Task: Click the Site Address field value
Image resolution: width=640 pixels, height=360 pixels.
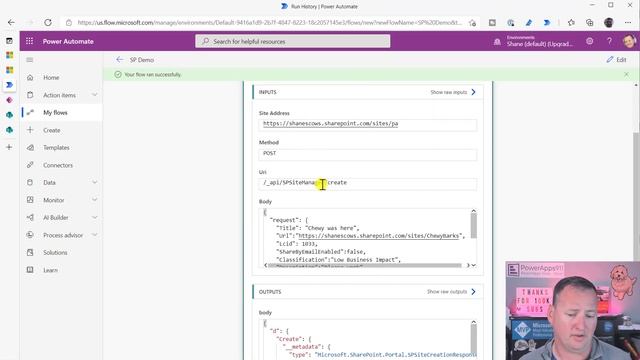Action: (367, 124)
